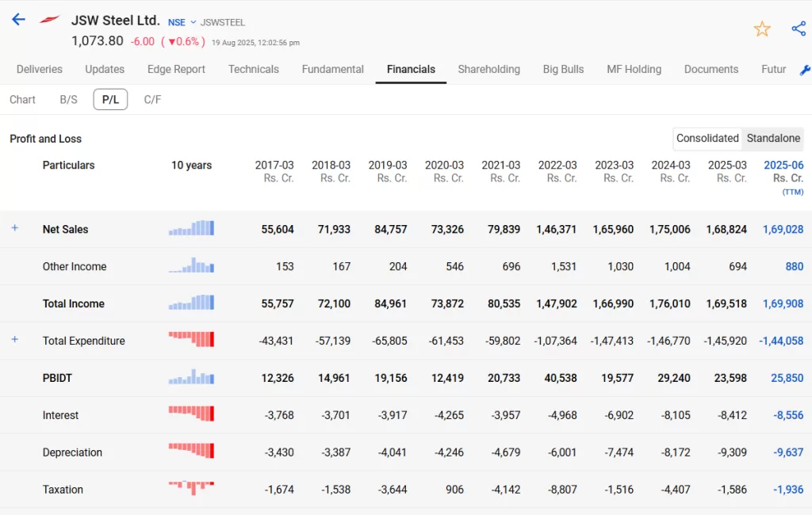Image resolution: width=812 pixels, height=515 pixels.
Task: Open the wrench tools icon
Action: [805, 70]
